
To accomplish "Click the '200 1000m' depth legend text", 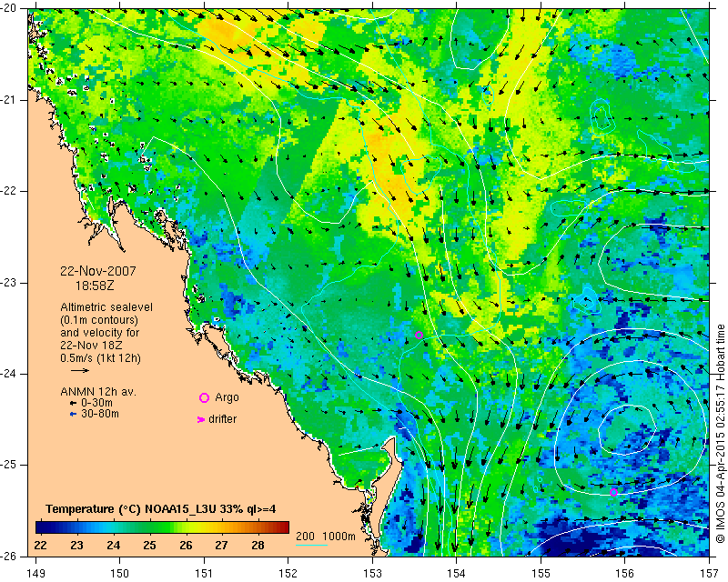I will pos(326,537).
